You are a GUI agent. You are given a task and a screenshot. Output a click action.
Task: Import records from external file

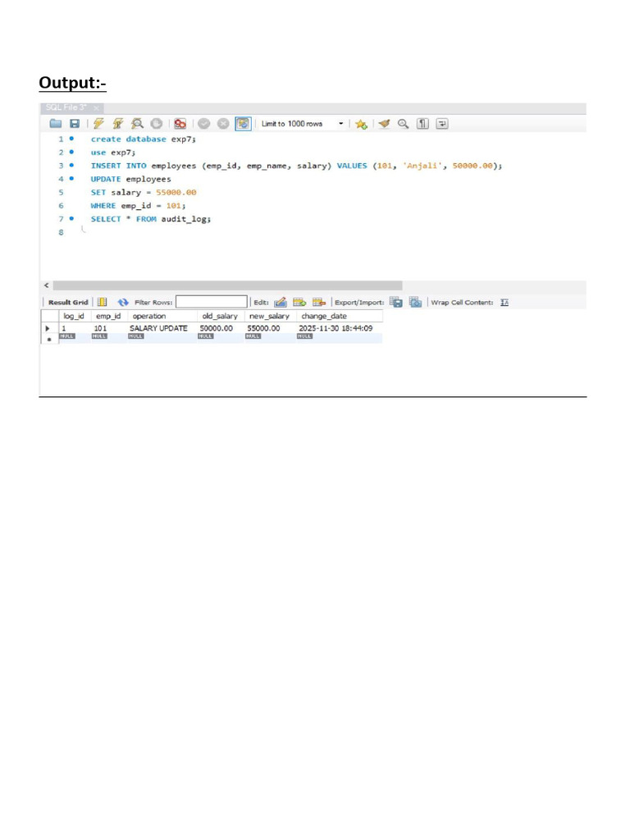coord(415,302)
